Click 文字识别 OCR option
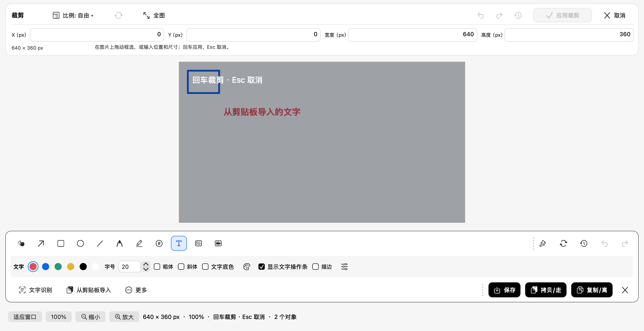The image size is (644, 331). point(36,290)
